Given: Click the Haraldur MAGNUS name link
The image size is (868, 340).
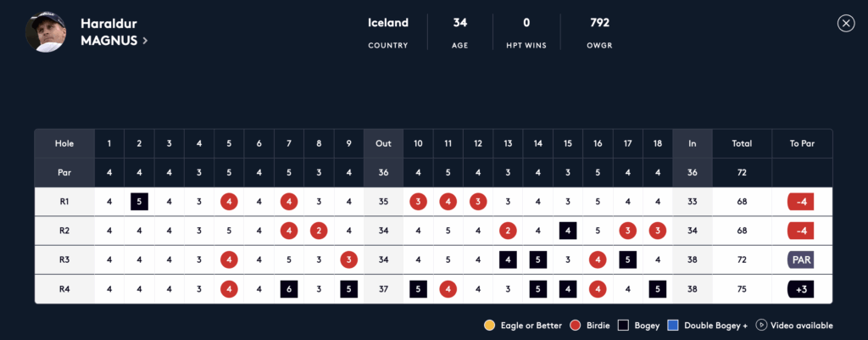Looking at the screenshot, I should pyautogui.click(x=110, y=31).
